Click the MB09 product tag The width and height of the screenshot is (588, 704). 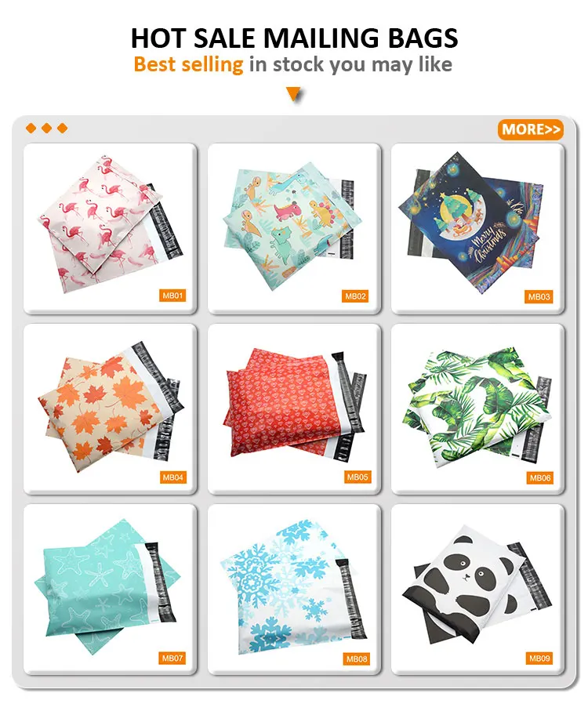539,659
